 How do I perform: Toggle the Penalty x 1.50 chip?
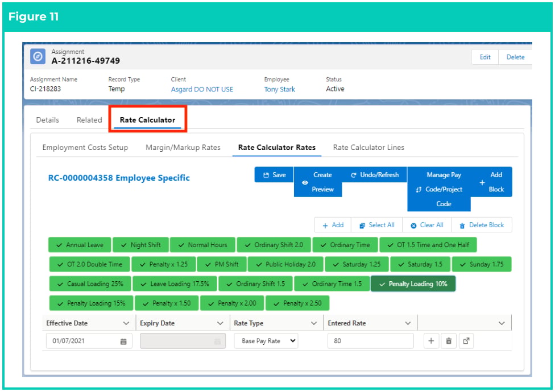[167, 303]
